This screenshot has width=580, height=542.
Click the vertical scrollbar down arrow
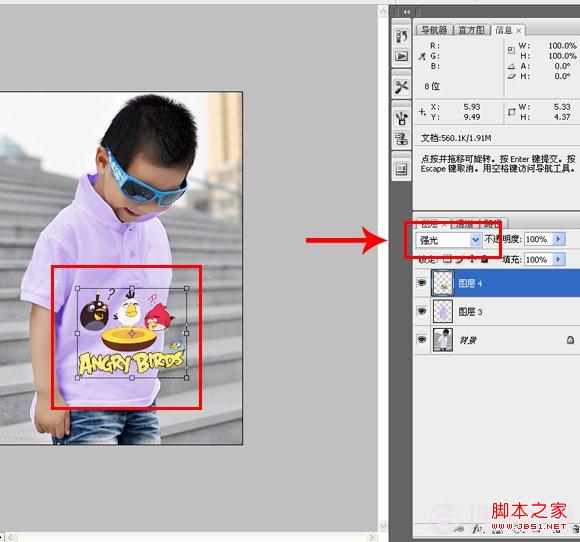(383, 525)
